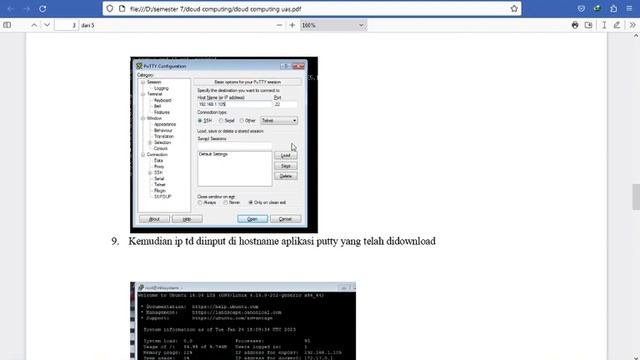
Task: Select Only on clean exit radio button
Action: (251, 202)
